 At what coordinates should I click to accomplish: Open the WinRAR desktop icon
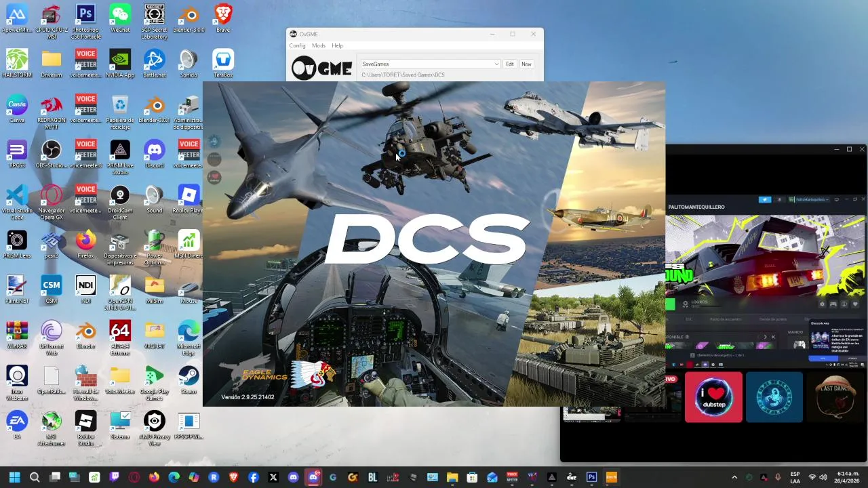point(17,335)
